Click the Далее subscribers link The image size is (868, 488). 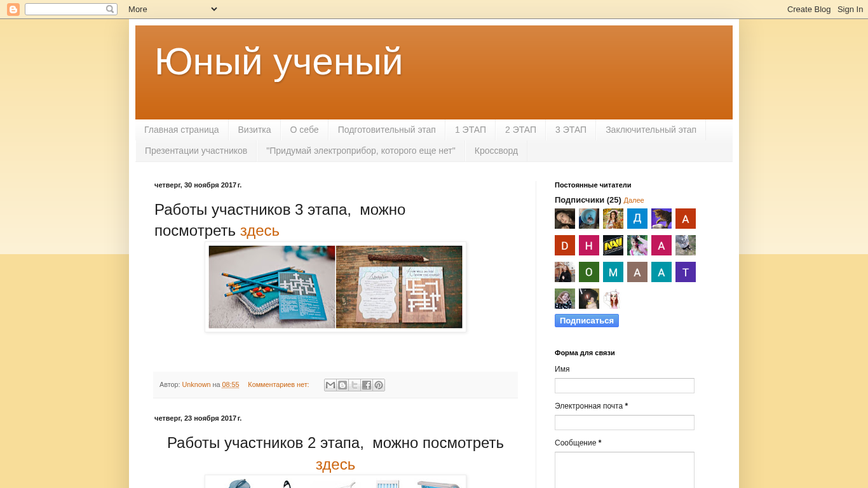[x=634, y=200]
